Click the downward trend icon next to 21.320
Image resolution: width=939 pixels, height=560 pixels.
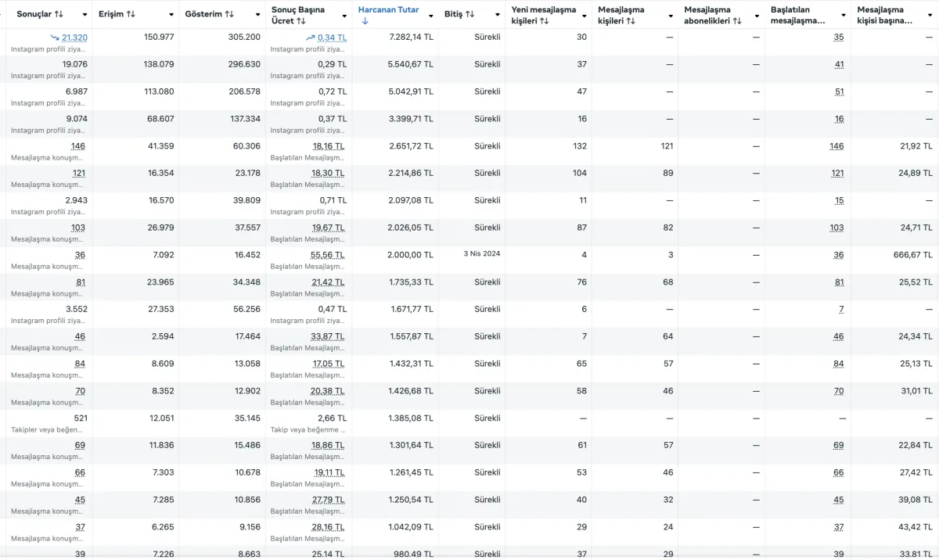coord(54,38)
